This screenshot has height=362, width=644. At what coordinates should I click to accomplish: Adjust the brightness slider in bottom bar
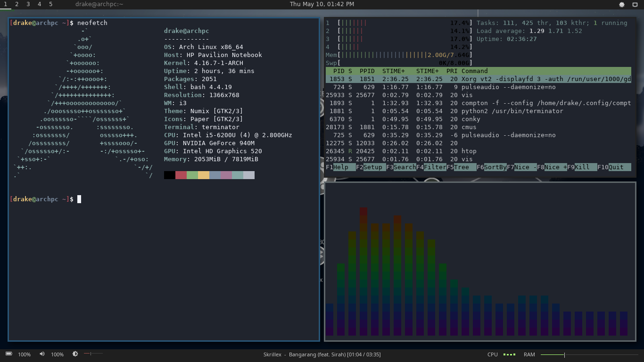(x=93, y=354)
